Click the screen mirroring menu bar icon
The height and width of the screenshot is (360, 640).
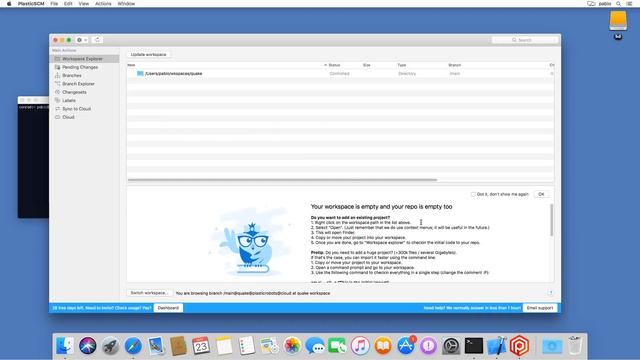point(591,4)
